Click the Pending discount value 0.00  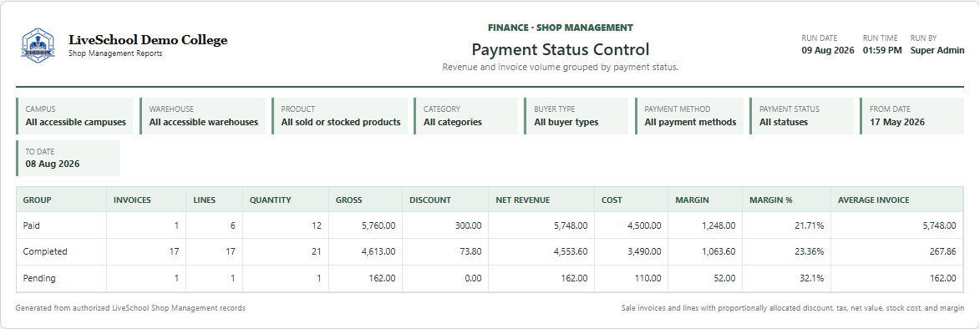(473, 278)
